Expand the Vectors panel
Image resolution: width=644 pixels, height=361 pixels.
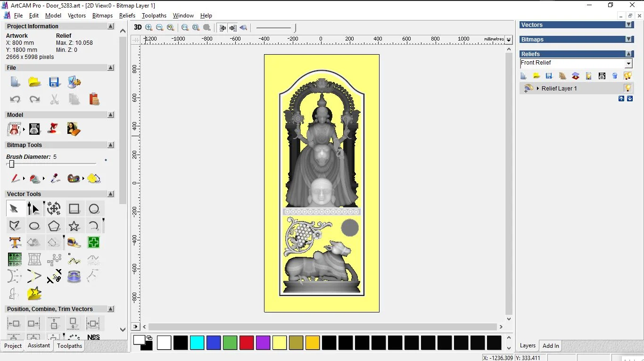click(628, 25)
